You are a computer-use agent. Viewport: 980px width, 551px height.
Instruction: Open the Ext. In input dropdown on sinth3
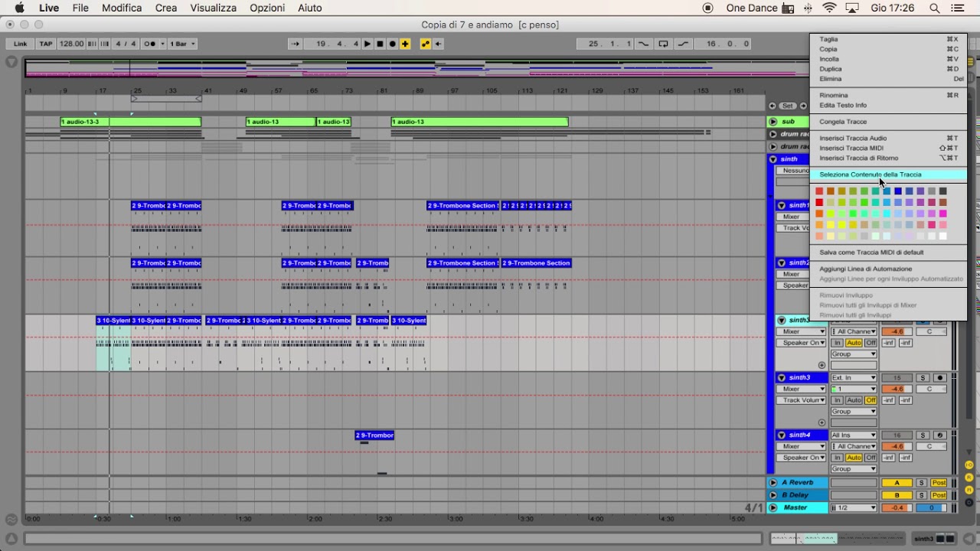pyautogui.click(x=854, y=378)
